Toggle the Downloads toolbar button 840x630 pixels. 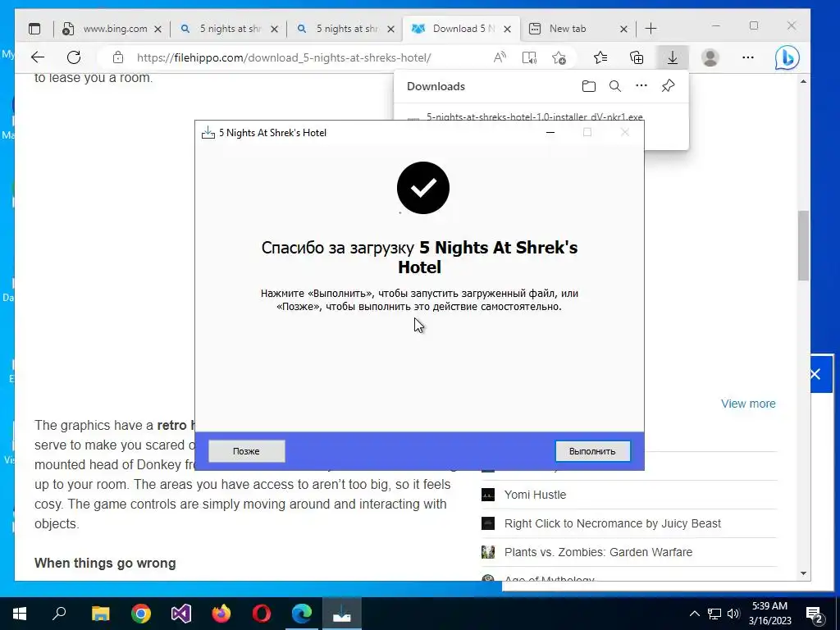tap(673, 57)
